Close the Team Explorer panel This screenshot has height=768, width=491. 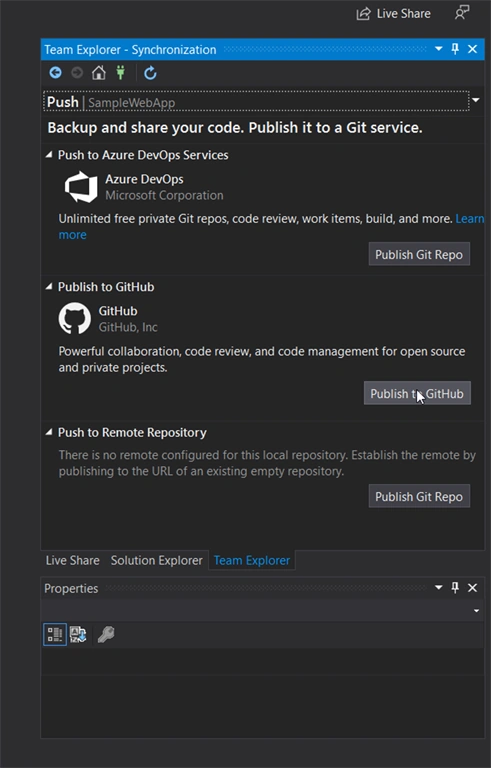click(x=472, y=49)
